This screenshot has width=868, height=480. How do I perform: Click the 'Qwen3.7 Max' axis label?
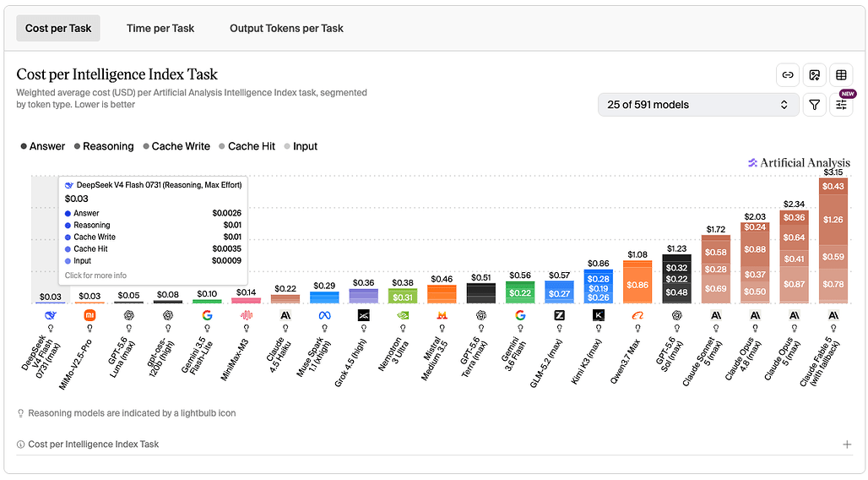click(626, 362)
